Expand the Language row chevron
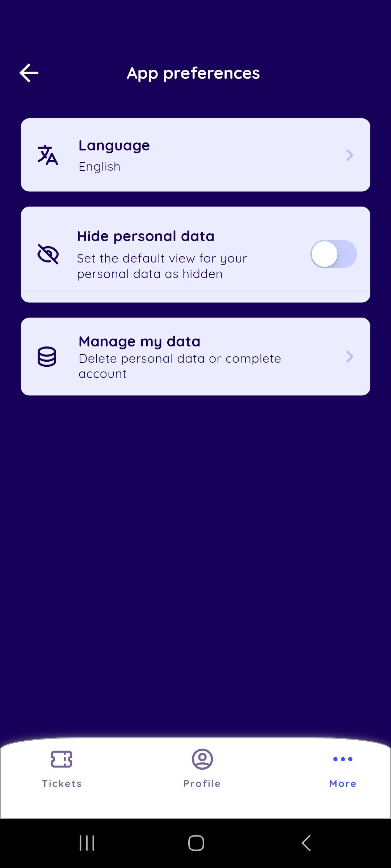 (349, 155)
